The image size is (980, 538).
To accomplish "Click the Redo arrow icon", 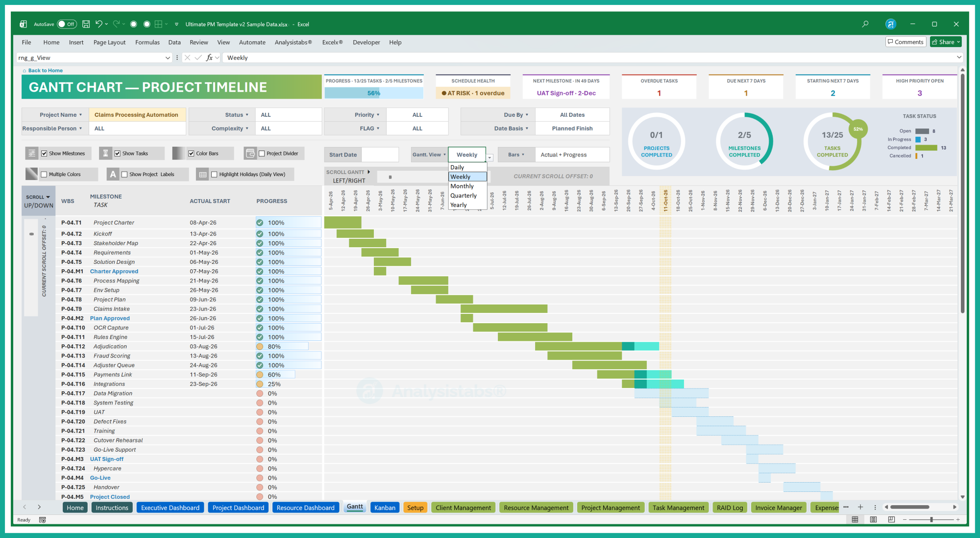I will click(116, 24).
